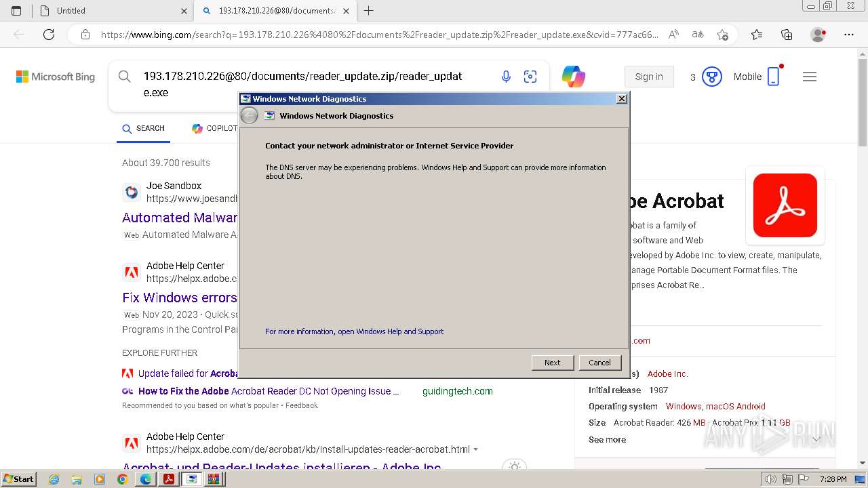Click the translate page icon
The height and width of the screenshot is (488, 868).
tap(697, 35)
